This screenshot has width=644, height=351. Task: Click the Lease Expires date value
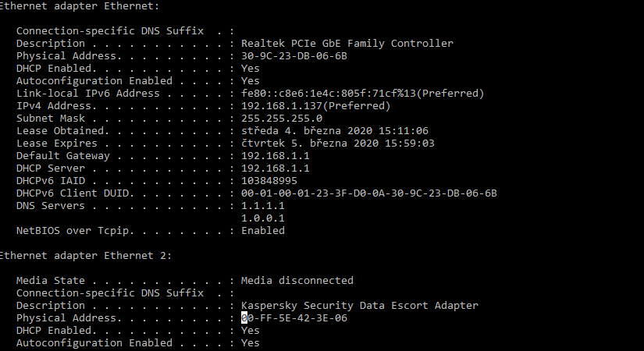[337, 144]
